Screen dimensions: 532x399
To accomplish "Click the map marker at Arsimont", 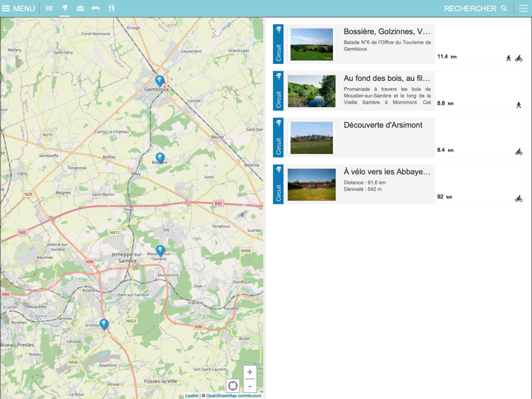I will [x=104, y=324].
